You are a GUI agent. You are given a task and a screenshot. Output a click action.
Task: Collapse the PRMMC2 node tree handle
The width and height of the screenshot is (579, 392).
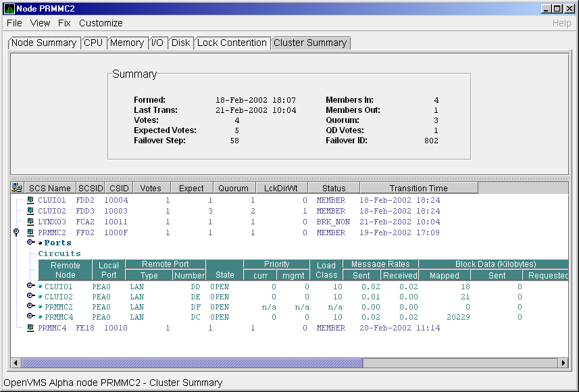coord(16,232)
